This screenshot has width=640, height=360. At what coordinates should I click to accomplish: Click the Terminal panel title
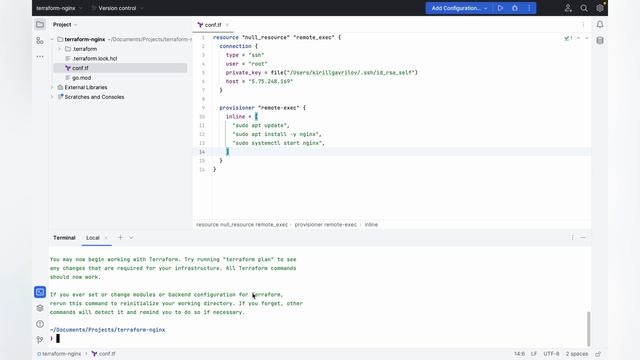click(x=64, y=238)
